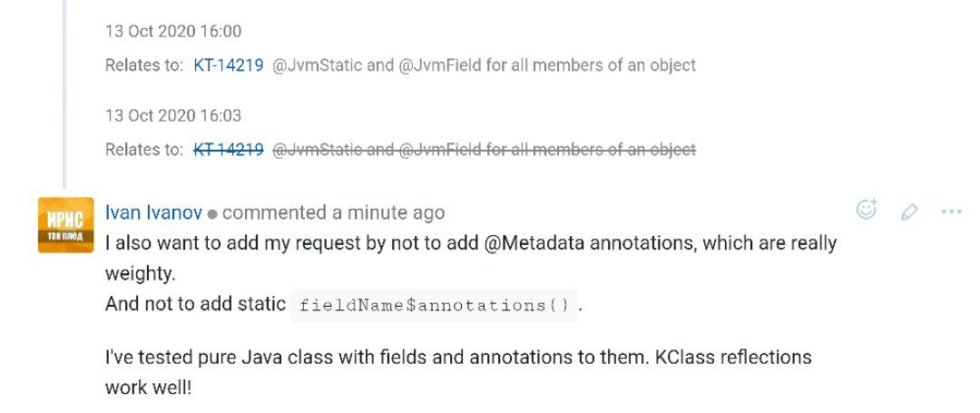980x413 pixels.
Task: Click Ivan Ivanov's orange avatar image
Action: click(65, 225)
